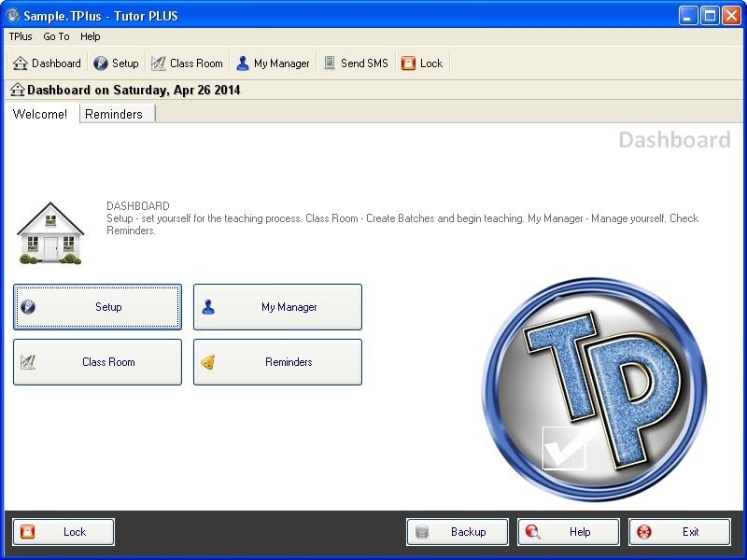Select the Setup toolbar label
This screenshot has height=560, width=747.
125,63
